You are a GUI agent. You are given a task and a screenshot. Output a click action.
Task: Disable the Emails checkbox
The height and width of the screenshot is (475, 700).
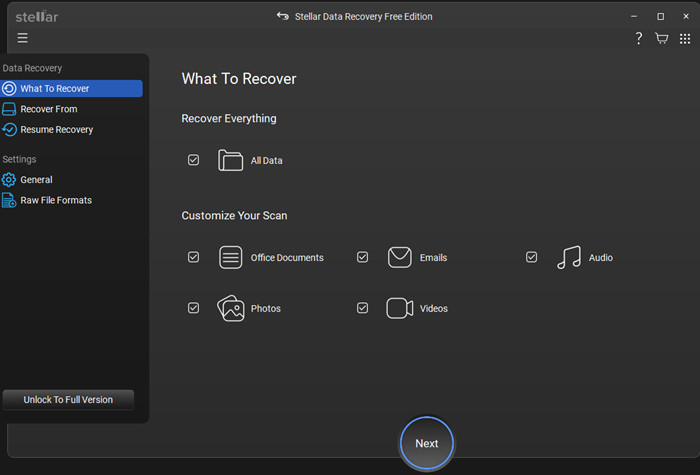(362, 257)
